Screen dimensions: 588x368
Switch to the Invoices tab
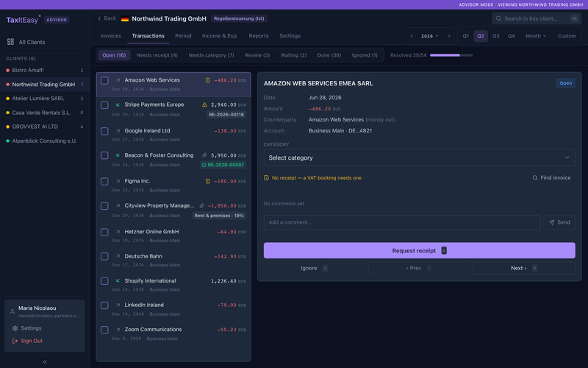tap(111, 36)
